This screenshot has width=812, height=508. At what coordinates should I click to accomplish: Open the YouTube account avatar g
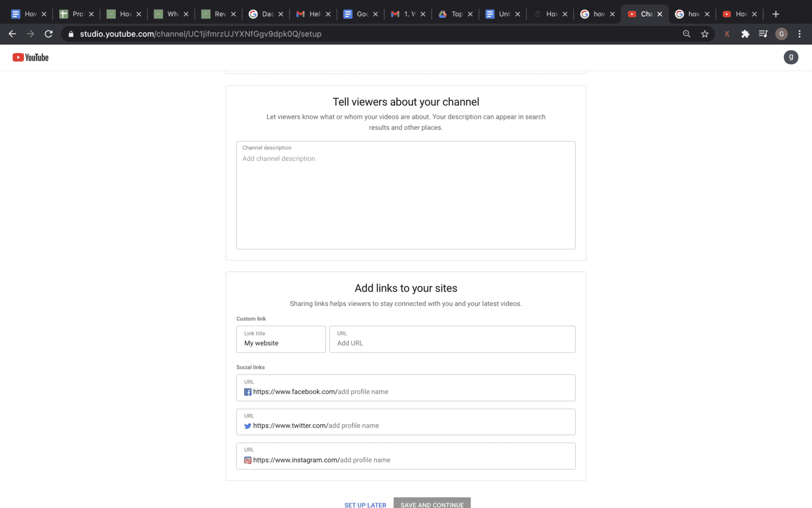791,57
